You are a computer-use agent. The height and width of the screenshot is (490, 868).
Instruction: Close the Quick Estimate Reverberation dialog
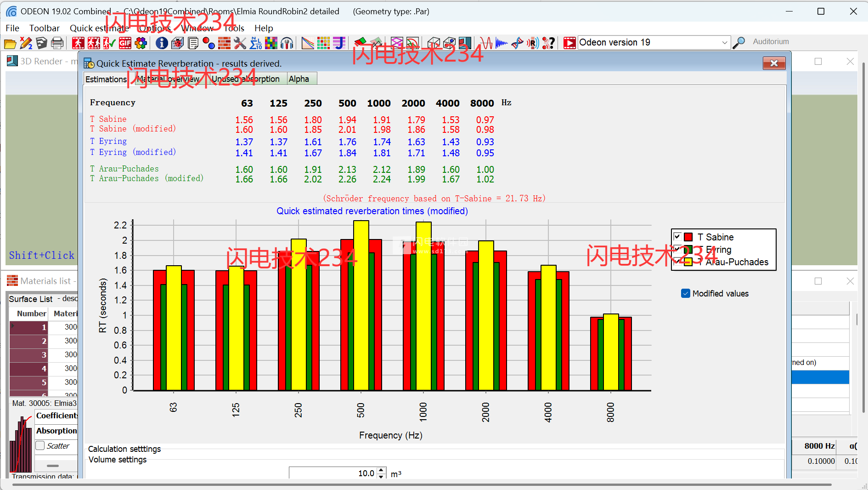pyautogui.click(x=774, y=63)
